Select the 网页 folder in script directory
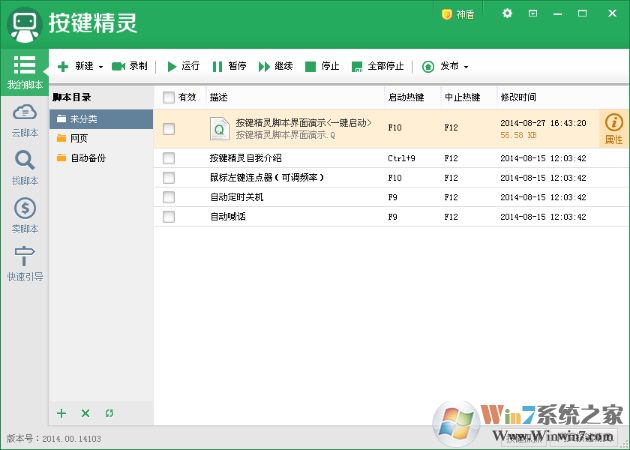The height and width of the screenshot is (450, 630). pos(78,138)
